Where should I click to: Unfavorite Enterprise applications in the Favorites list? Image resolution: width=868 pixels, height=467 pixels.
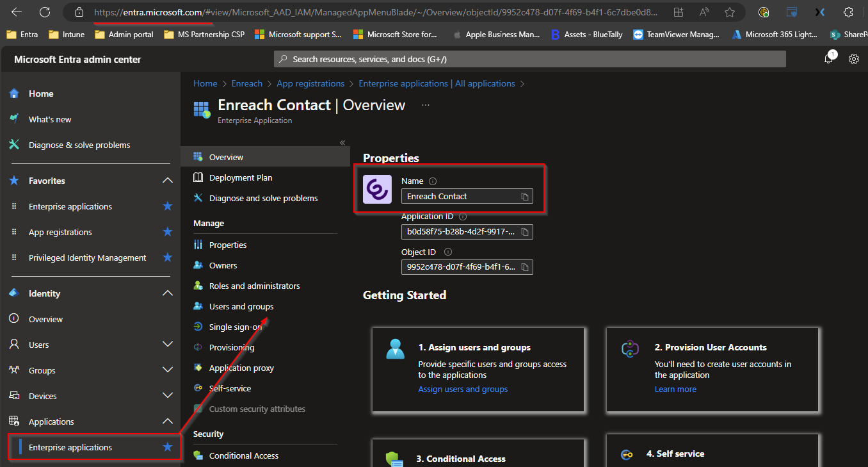click(168, 206)
